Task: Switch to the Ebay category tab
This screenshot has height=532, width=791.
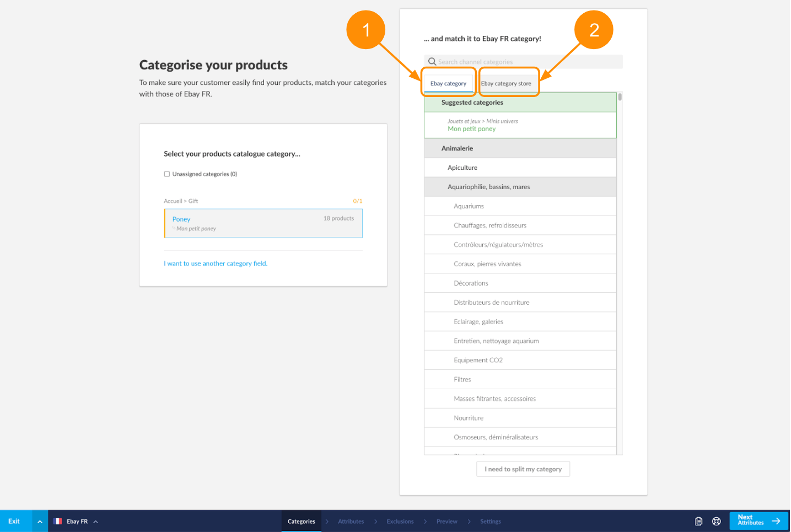Action: pos(448,84)
